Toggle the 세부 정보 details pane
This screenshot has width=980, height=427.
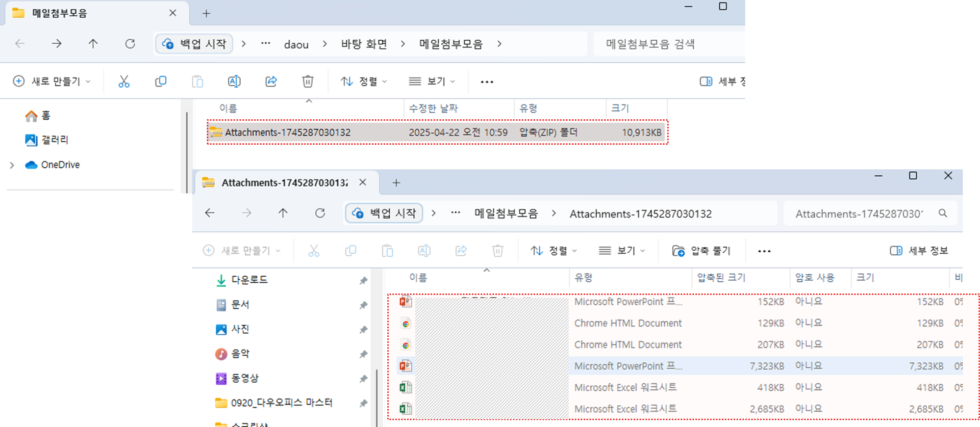pos(919,251)
